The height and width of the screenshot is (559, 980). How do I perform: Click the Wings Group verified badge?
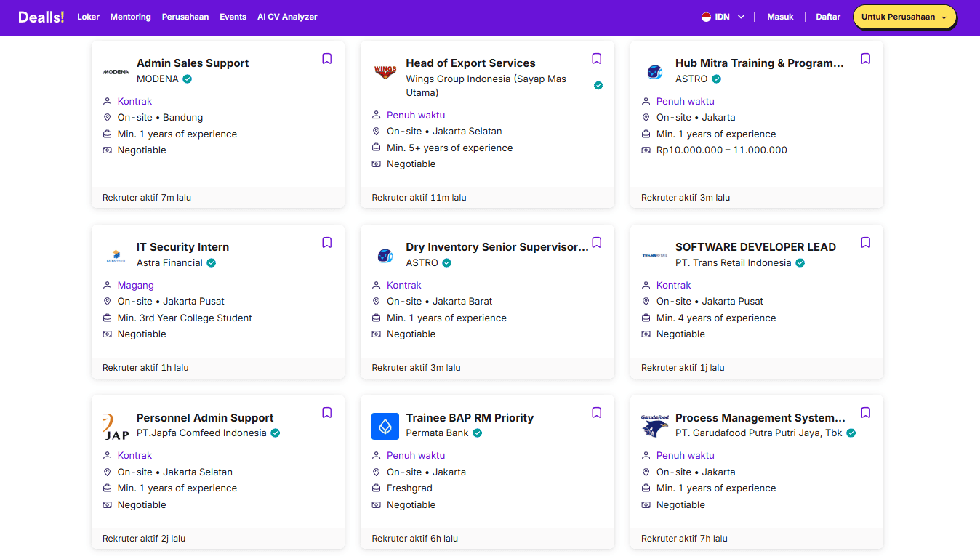coord(598,86)
